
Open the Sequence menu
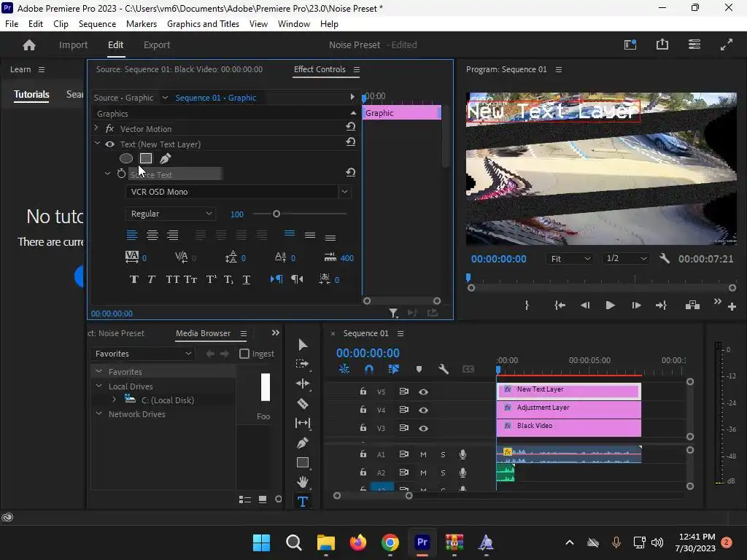click(97, 24)
